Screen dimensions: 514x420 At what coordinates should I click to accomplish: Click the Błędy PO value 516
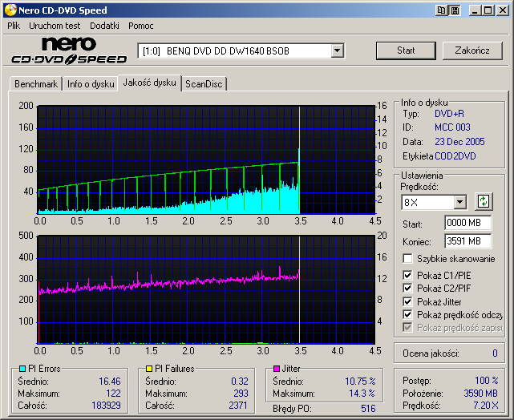[x=368, y=408]
